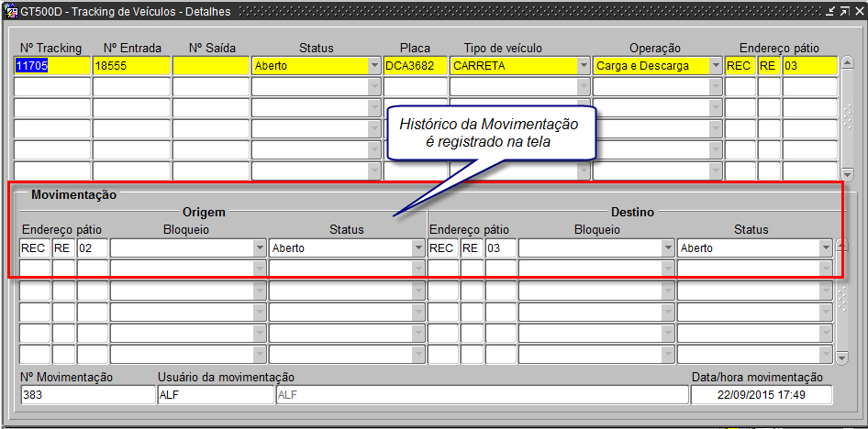Click the Nº Movimentação field 383
868x429 pixels.
click(87, 395)
